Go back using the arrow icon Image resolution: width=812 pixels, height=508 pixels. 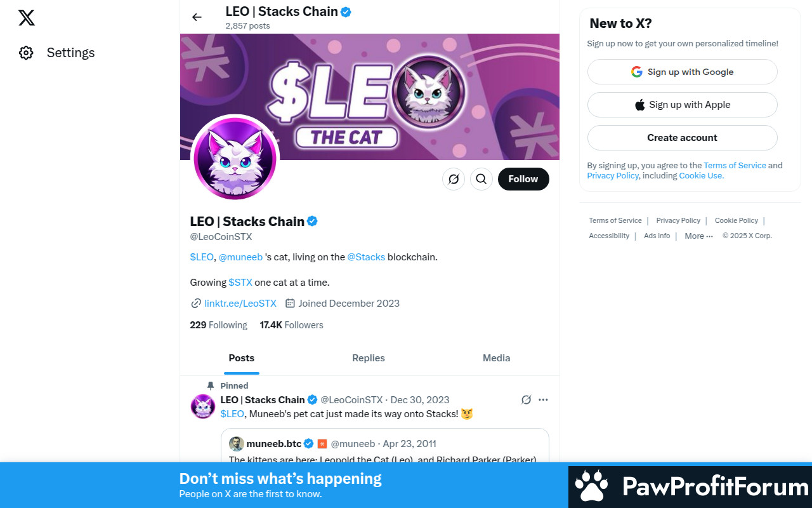[197, 17]
